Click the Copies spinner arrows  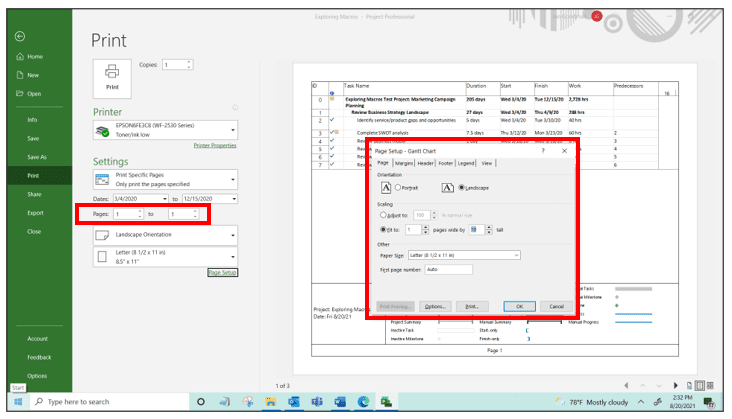tap(189, 65)
